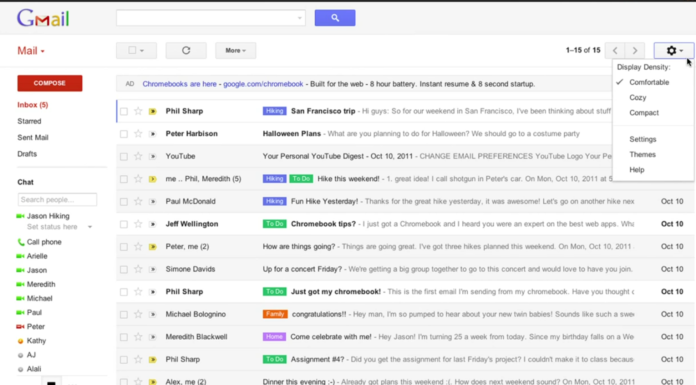
Task: Star the YouTube Digest email
Action: pos(138,156)
